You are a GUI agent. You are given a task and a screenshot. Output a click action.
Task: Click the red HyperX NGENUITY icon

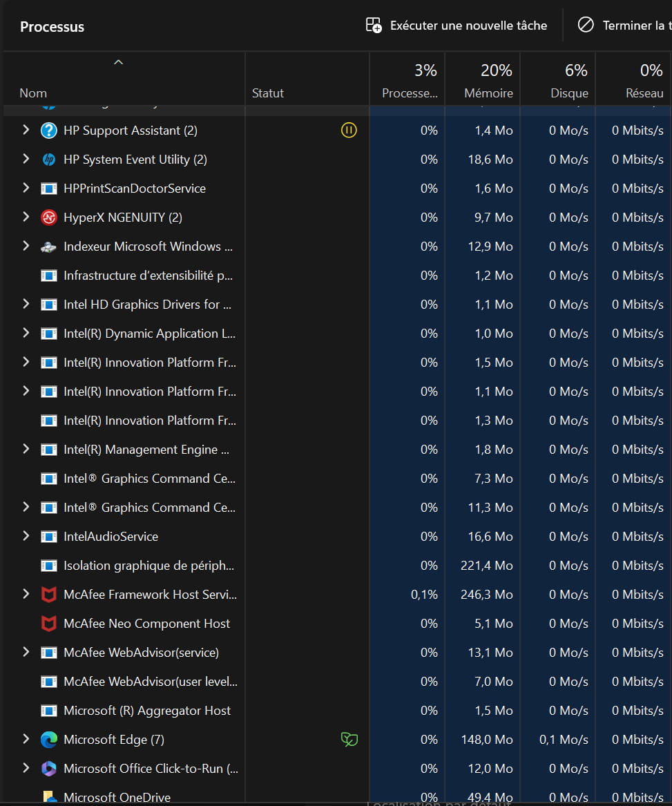[49, 218]
